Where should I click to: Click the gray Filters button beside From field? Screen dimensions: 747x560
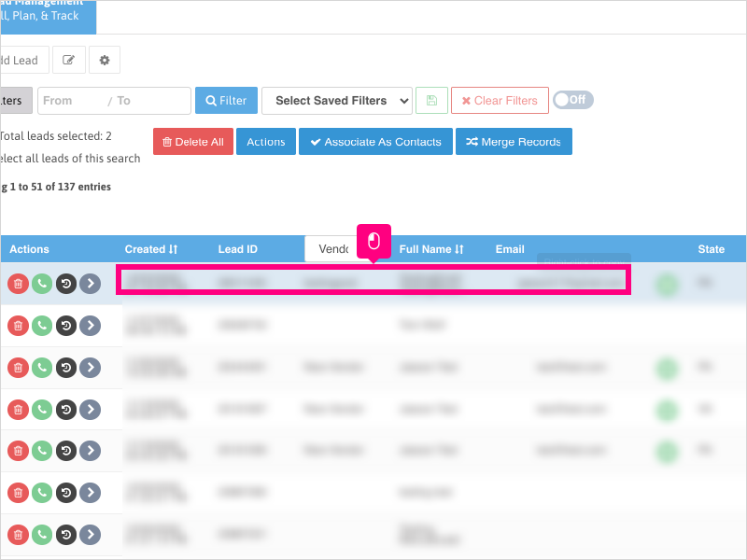(16, 101)
